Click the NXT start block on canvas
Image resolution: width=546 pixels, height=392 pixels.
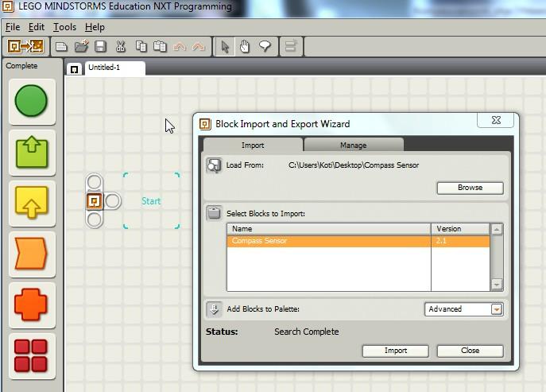click(95, 201)
